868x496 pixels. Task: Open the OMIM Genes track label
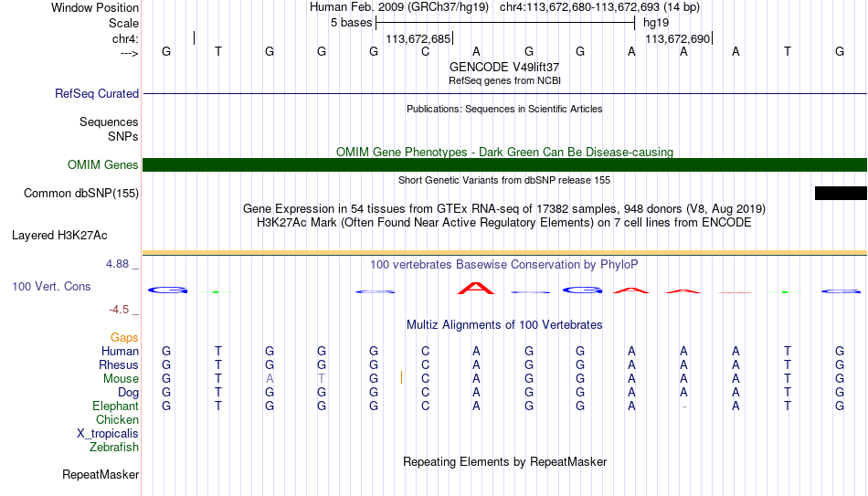click(102, 165)
